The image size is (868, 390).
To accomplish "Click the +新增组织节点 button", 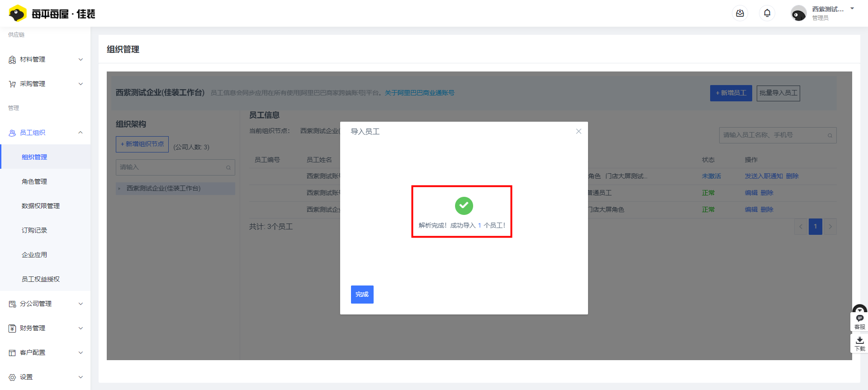I will (x=142, y=144).
